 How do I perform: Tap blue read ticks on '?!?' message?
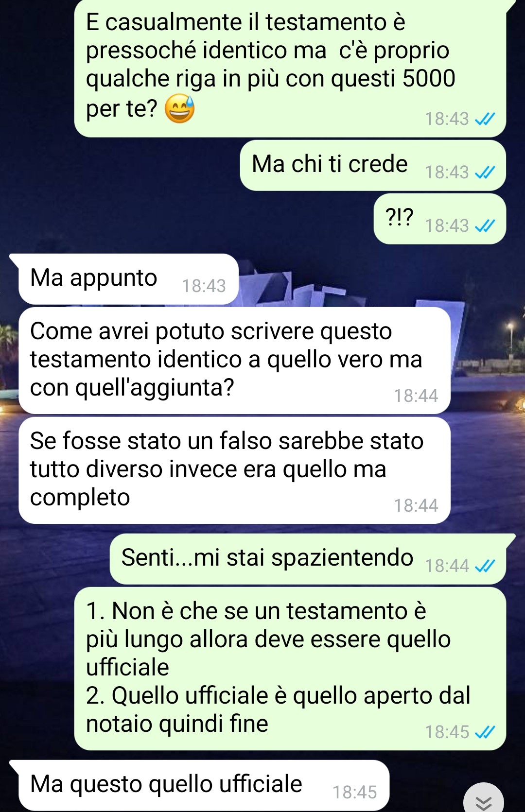coord(485,225)
